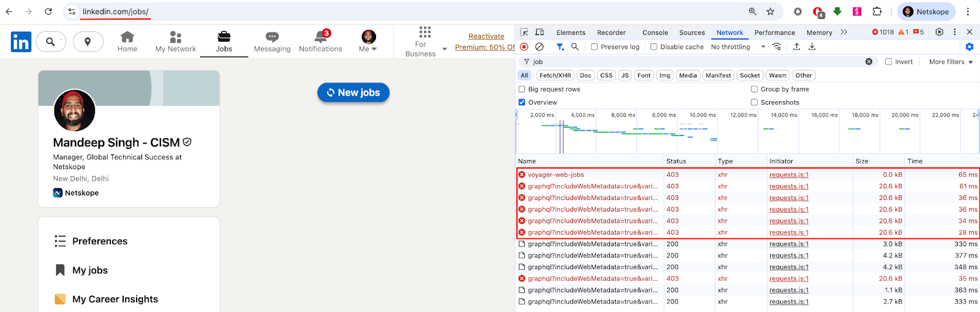The width and height of the screenshot is (980, 312).
Task: Open the LinkedIn search magnifier
Action: click(51, 42)
